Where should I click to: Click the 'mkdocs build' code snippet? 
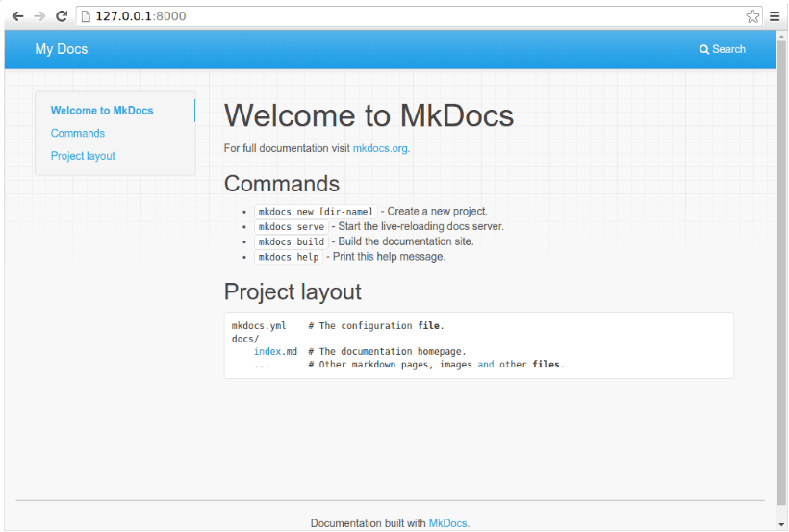pyautogui.click(x=291, y=242)
